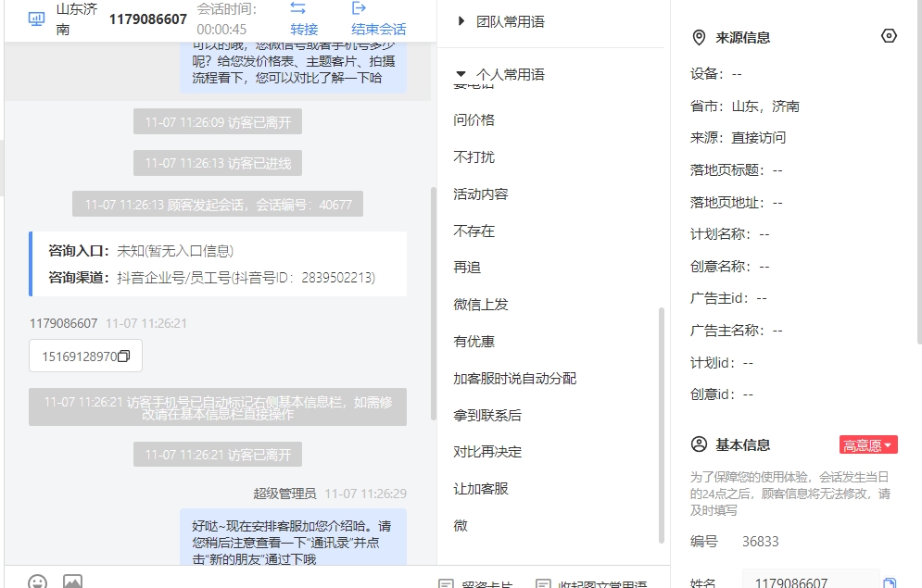Pick the 不存在 quick phrase
This screenshot has width=922, height=588.
(x=474, y=231)
